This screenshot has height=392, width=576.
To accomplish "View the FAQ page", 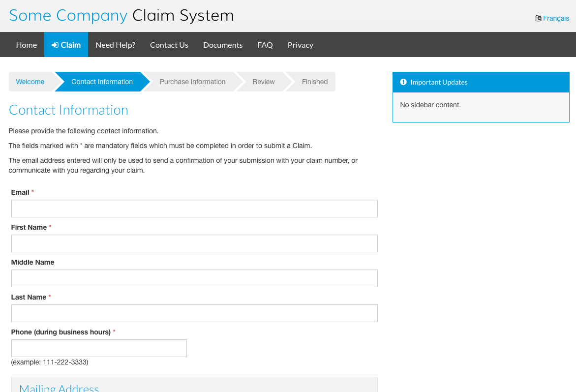I will (x=265, y=44).
